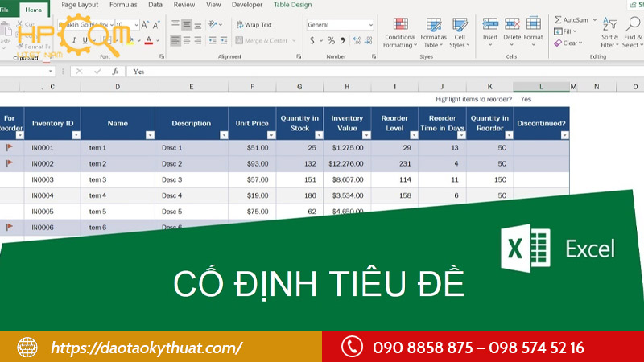Switch to the Developer tab
The width and height of the screenshot is (644, 362).
(x=247, y=5)
